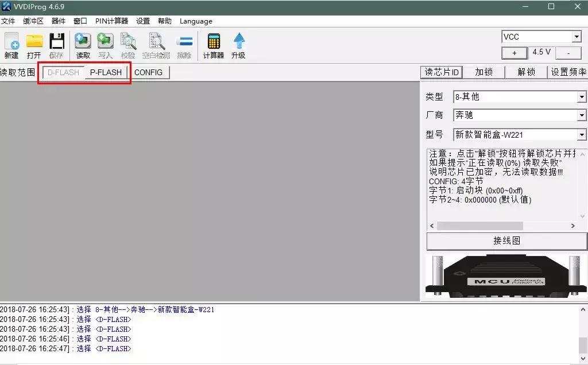The height and width of the screenshot is (365, 588).
Task: Click the 加锁 (Lock) button
Action: click(x=483, y=72)
